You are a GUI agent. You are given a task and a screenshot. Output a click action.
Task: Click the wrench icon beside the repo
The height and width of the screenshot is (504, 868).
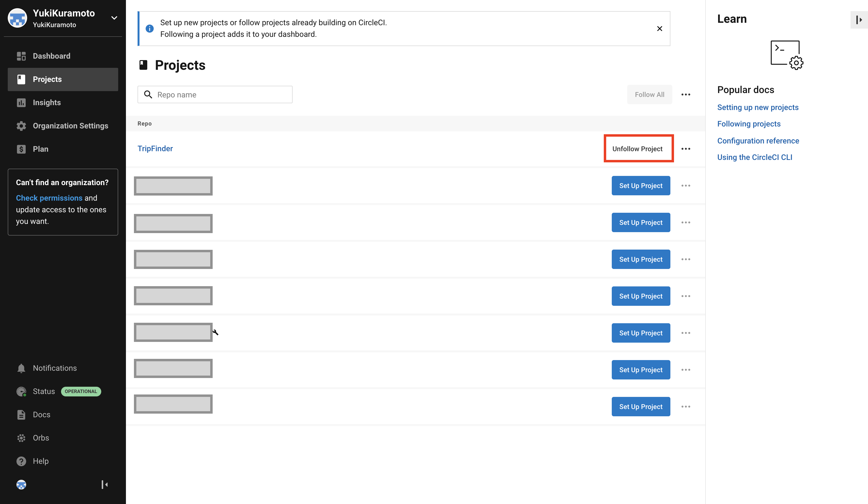coord(216,332)
